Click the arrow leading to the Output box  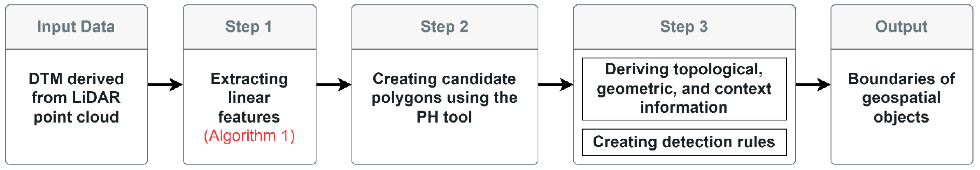tap(813, 85)
